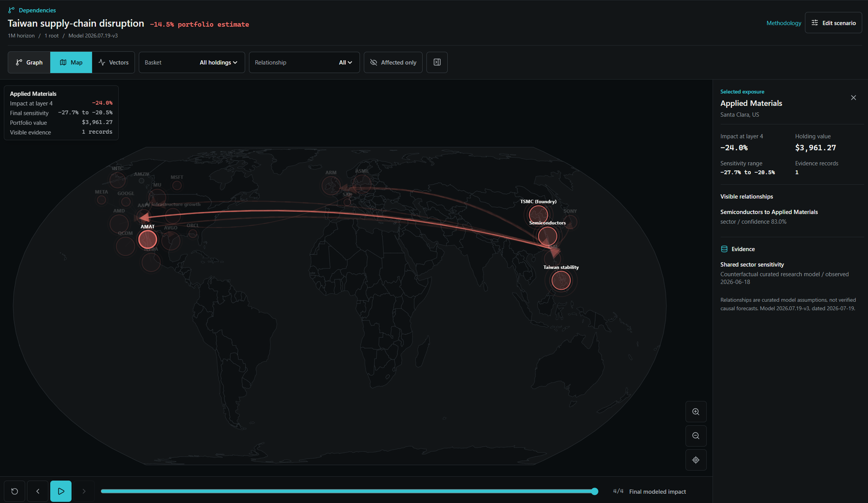
Task: Select the Map view tab
Action: click(71, 62)
